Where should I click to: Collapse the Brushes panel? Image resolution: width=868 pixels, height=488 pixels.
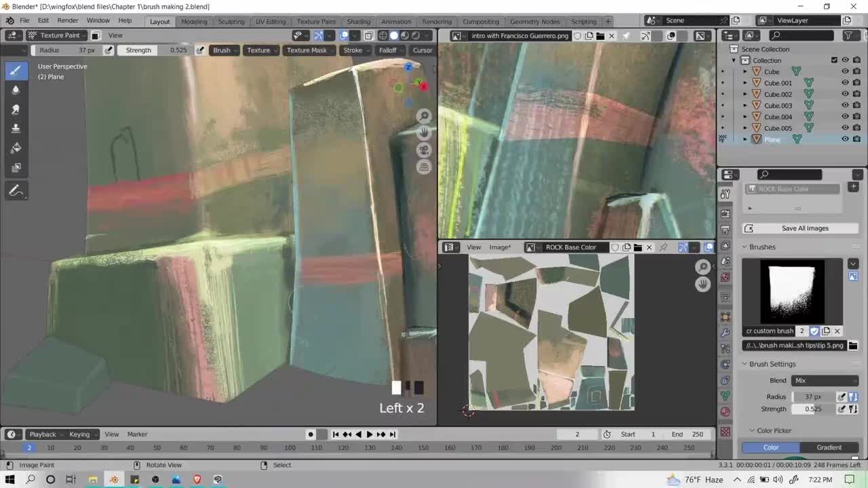(744, 247)
